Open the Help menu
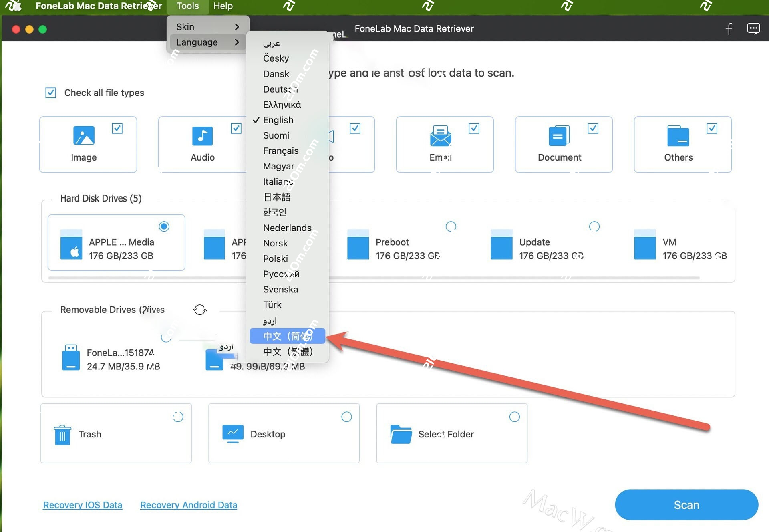 click(x=223, y=6)
